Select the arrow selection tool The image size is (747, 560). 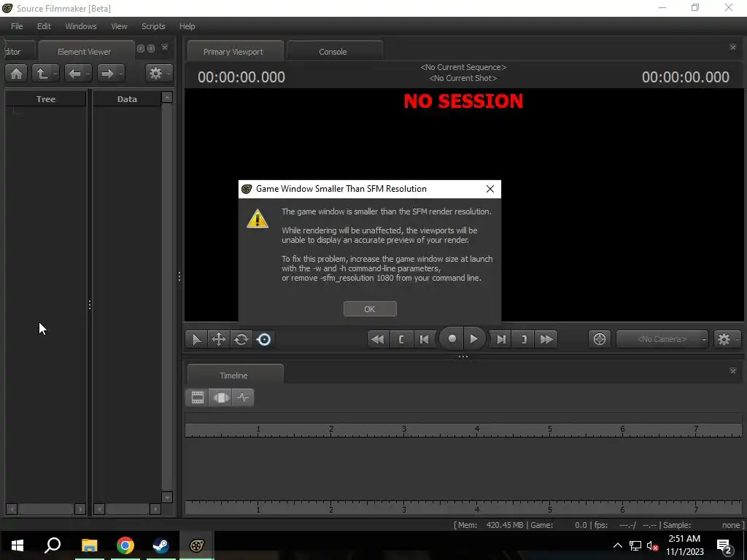(x=196, y=340)
